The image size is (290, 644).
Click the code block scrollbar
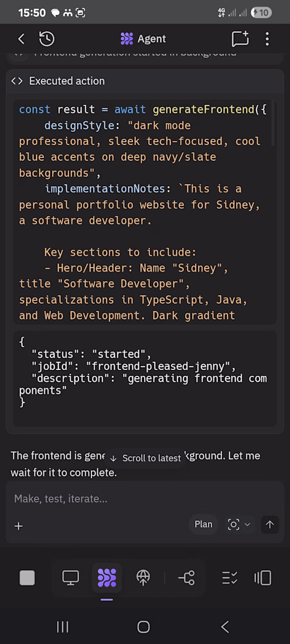(274, 122)
